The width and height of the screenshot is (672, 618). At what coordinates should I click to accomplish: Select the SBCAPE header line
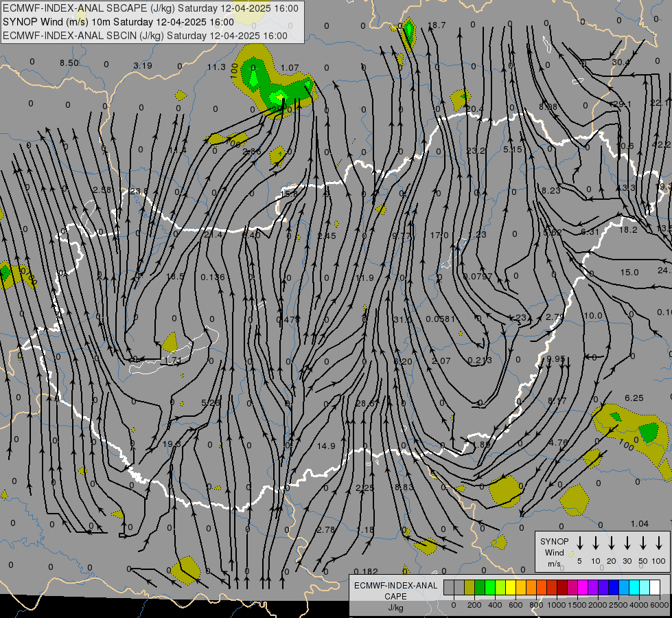click(x=150, y=8)
